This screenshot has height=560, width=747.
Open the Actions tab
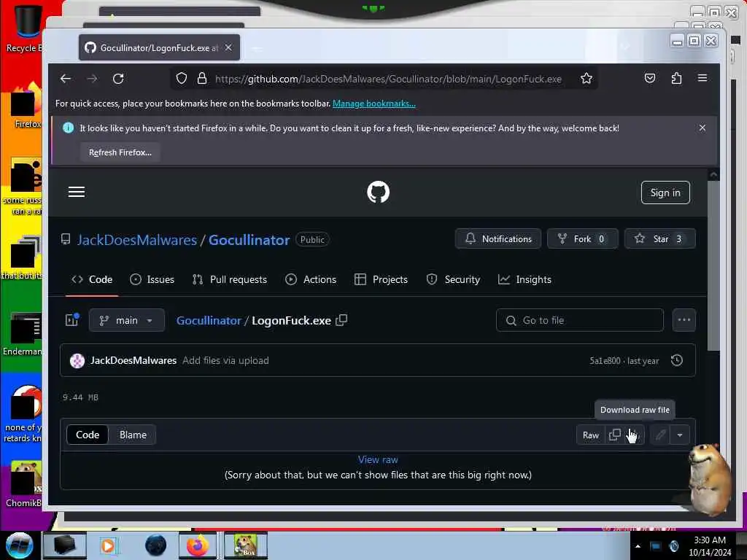click(x=311, y=279)
